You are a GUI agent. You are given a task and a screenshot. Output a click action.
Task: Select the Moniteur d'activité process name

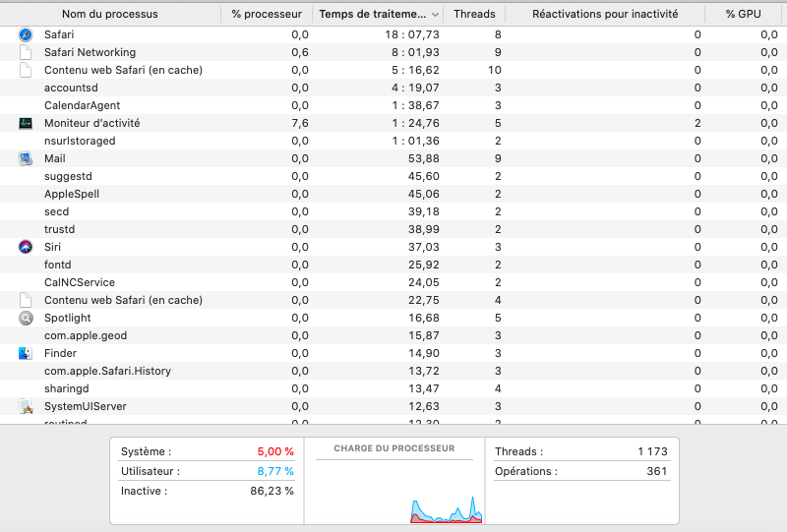[91, 123]
